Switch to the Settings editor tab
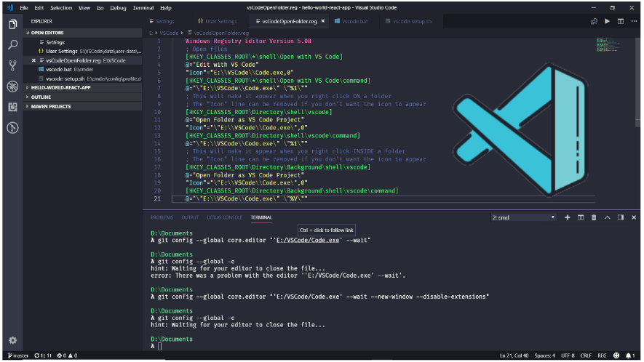 click(x=164, y=21)
